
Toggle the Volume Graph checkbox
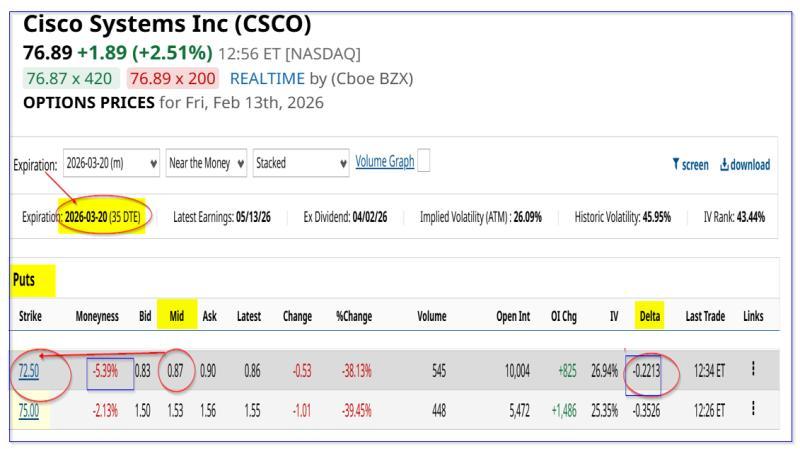pos(423,163)
